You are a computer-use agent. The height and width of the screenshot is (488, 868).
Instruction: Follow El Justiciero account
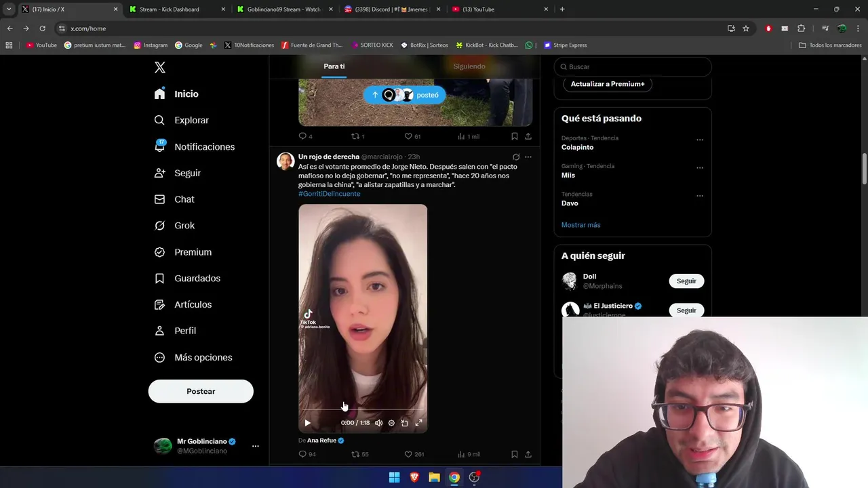686,310
